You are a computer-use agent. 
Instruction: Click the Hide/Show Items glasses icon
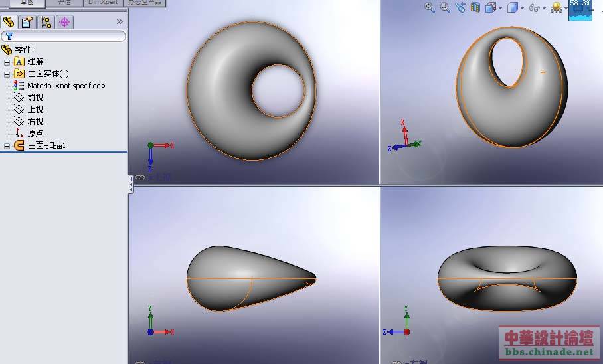coord(534,7)
